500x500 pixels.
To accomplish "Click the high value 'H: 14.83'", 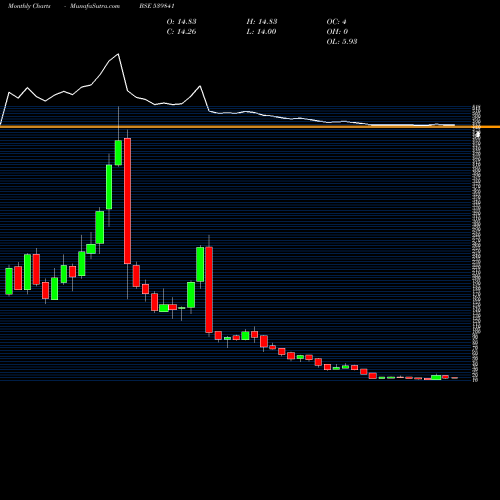I will pyautogui.click(x=262, y=22).
